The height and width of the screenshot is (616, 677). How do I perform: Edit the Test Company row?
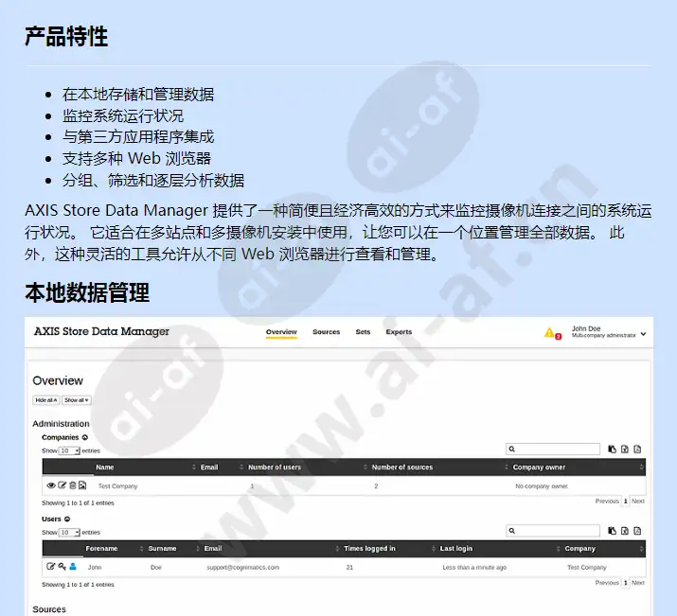62,485
